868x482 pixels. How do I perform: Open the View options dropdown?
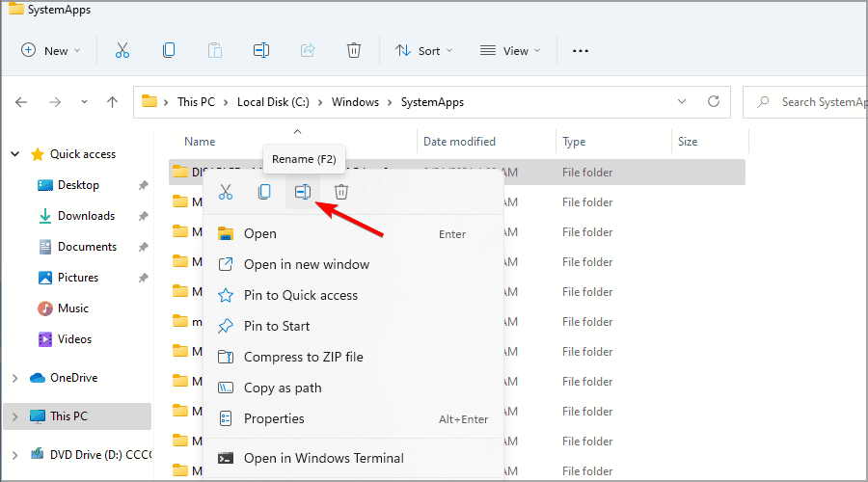[x=510, y=51]
